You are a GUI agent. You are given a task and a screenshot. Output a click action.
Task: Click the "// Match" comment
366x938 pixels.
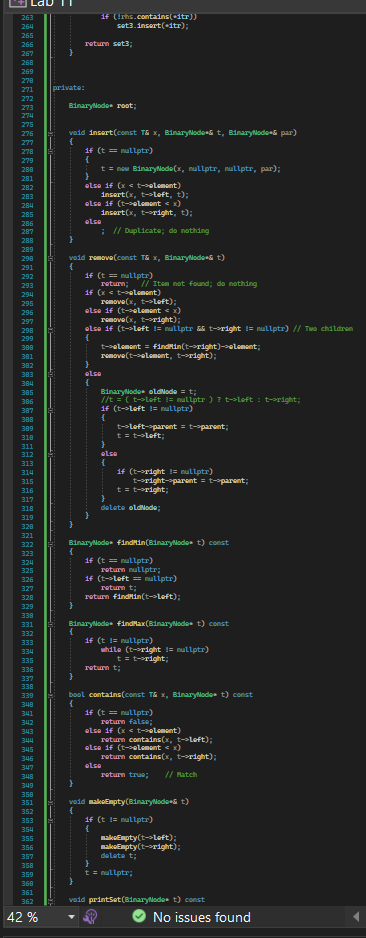point(181,775)
